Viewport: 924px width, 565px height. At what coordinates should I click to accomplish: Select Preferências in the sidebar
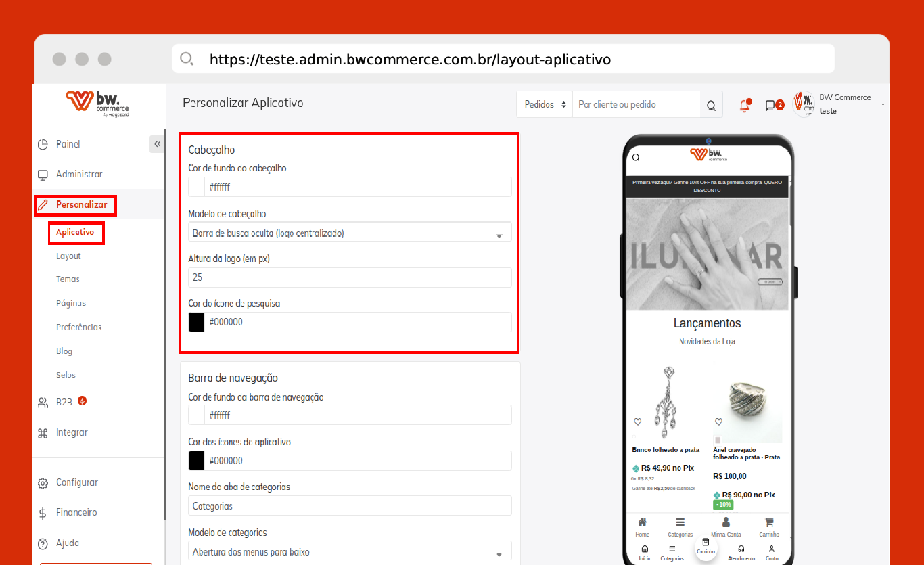tap(78, 327)
